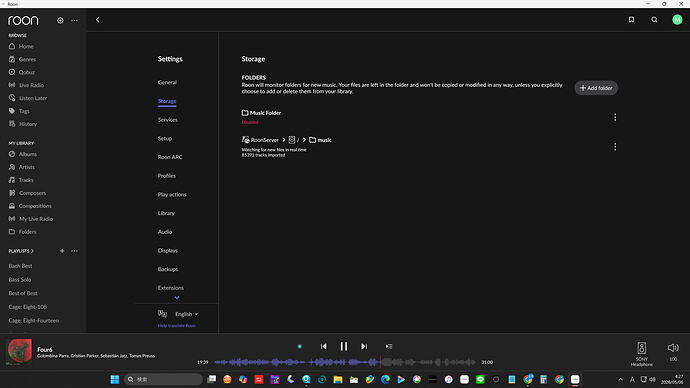Select the Services settings tab
The width and height of the screenshot is (690, 388).
click(x=168, y=120)
